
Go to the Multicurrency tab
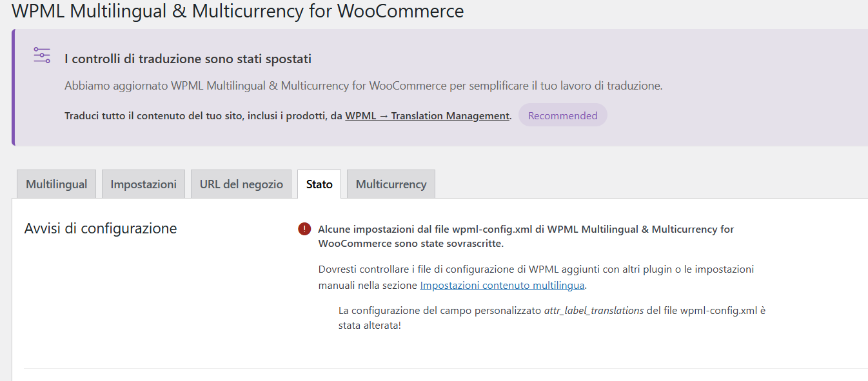coord(391,184)
